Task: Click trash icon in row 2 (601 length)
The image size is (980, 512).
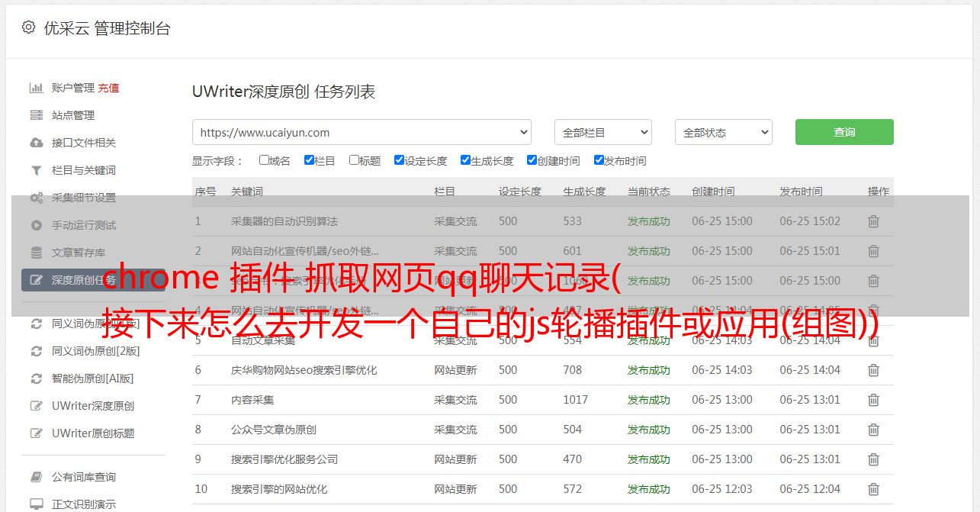Action: point(873,251)
